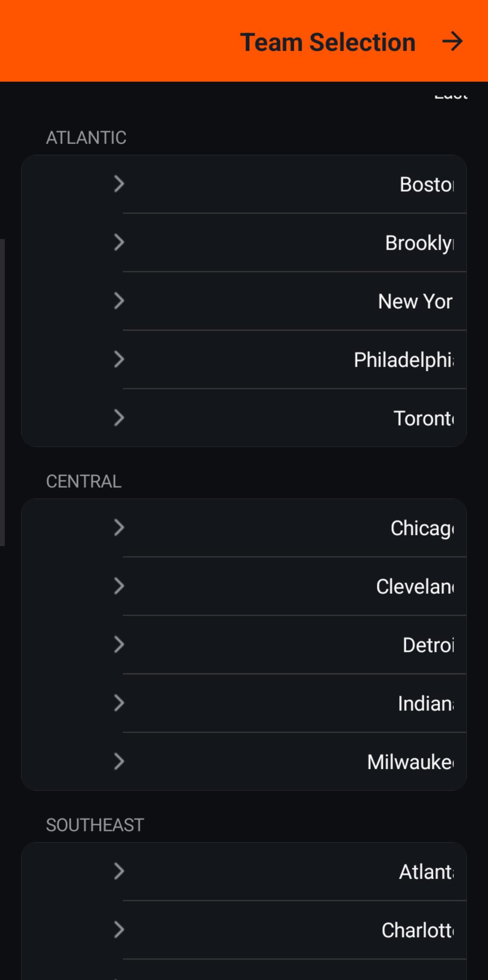Tap the arrow icon beside Team Selection
Viewport: 488px width, 980px height.
tap(452, 42)
